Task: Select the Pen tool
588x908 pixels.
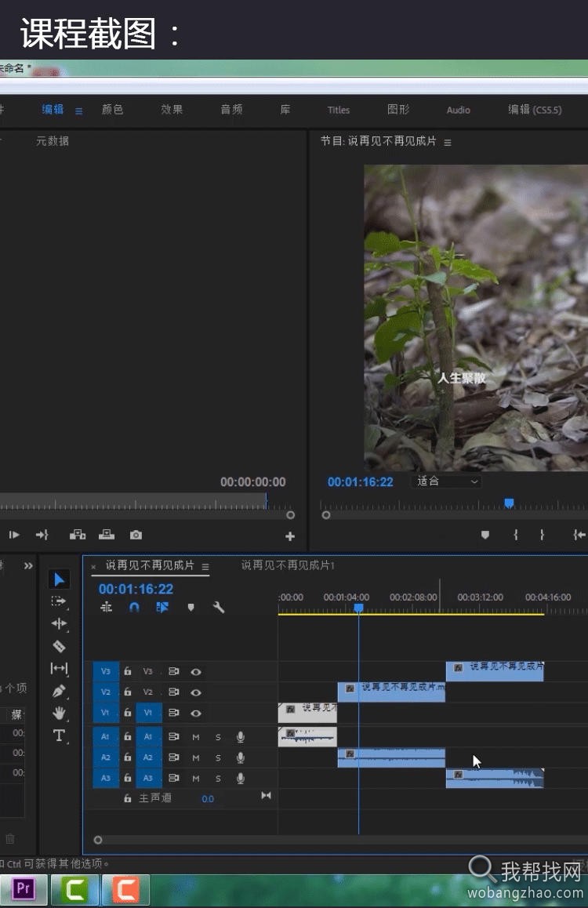Action: click(x=59, y=691)
